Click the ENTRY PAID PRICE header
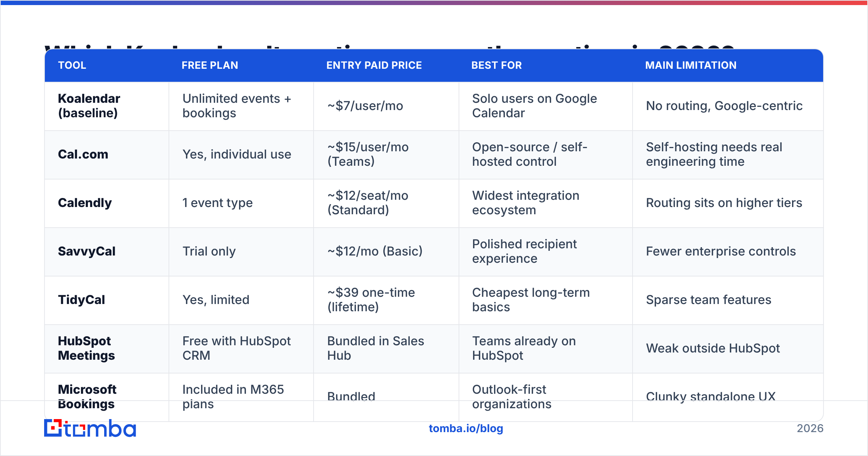This screenshot has width=868, height=456. coord(374,65)
